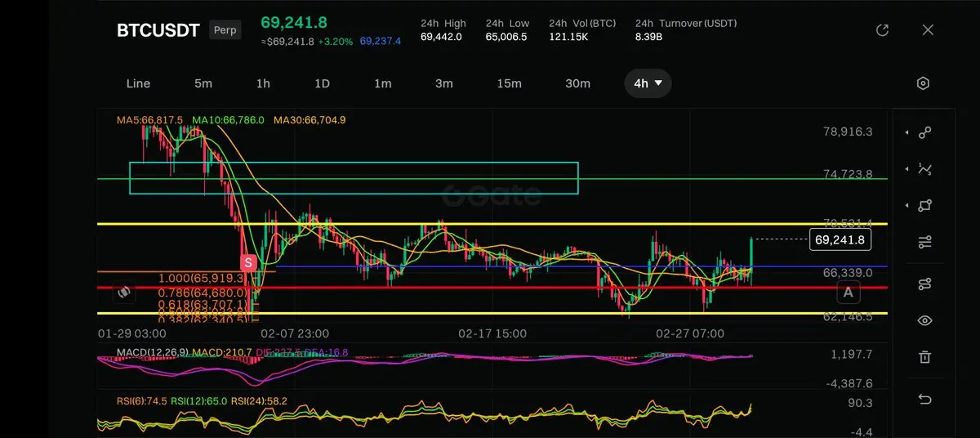Click the 66,339.0 price axis label

point(848,273)
